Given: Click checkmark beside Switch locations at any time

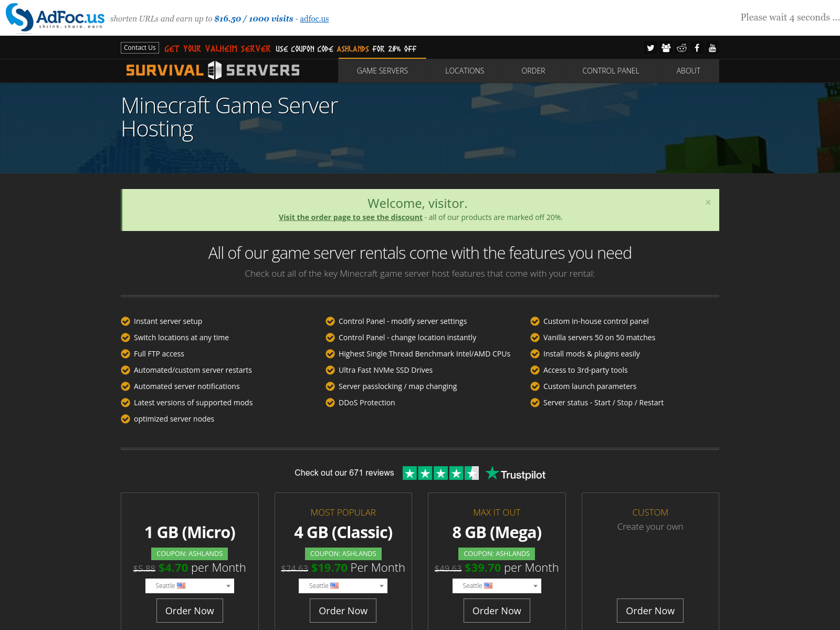Looking at the screenshot, I should click(x=125, y=338).
